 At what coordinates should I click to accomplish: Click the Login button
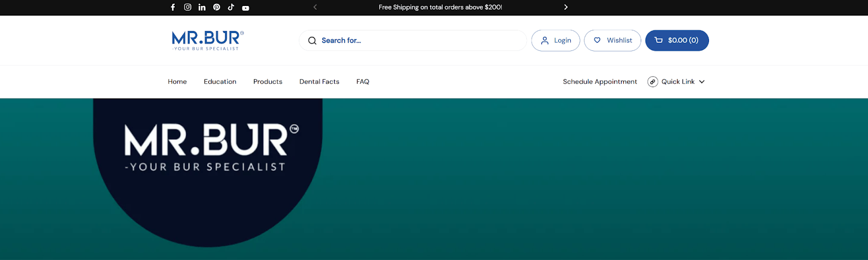tap(556, 41)
